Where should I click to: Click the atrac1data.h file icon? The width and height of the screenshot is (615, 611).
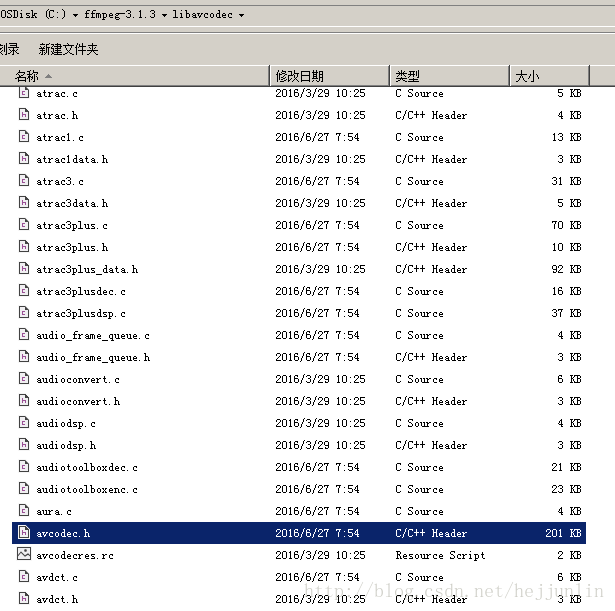click(x=24, y=158)
